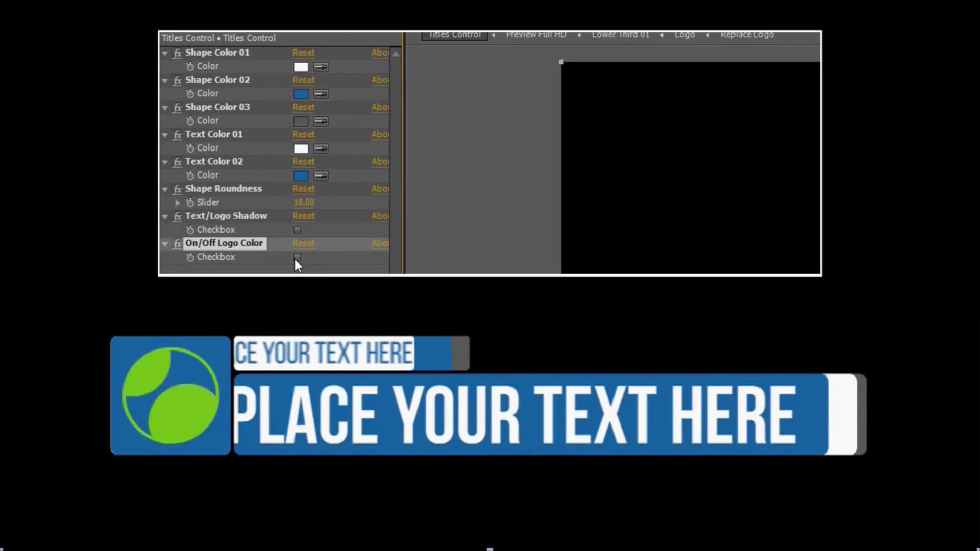Open the Lower Third 01 breadcrumb tab

pyautogui.click(x=620, y=35)
